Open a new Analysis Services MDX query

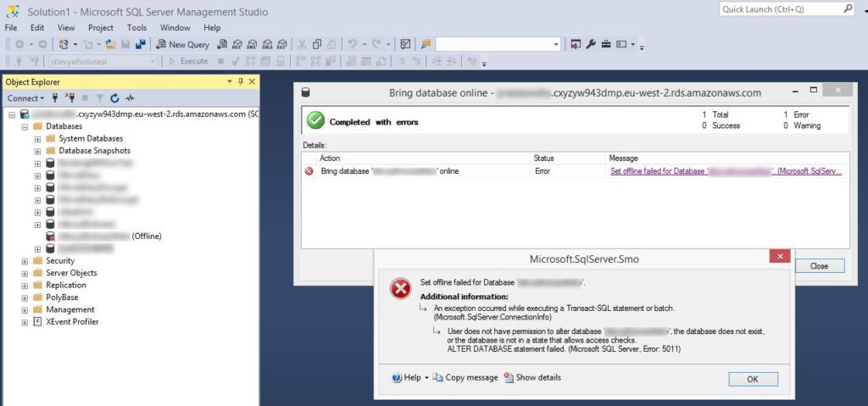(237, 44)
